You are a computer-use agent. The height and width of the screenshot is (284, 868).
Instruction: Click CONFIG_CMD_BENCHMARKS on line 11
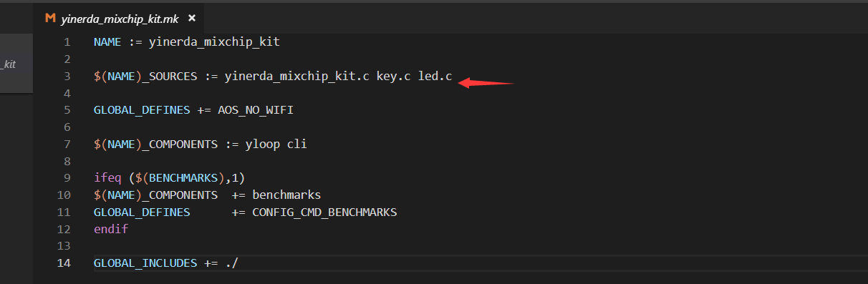click(x=324, y=212)
